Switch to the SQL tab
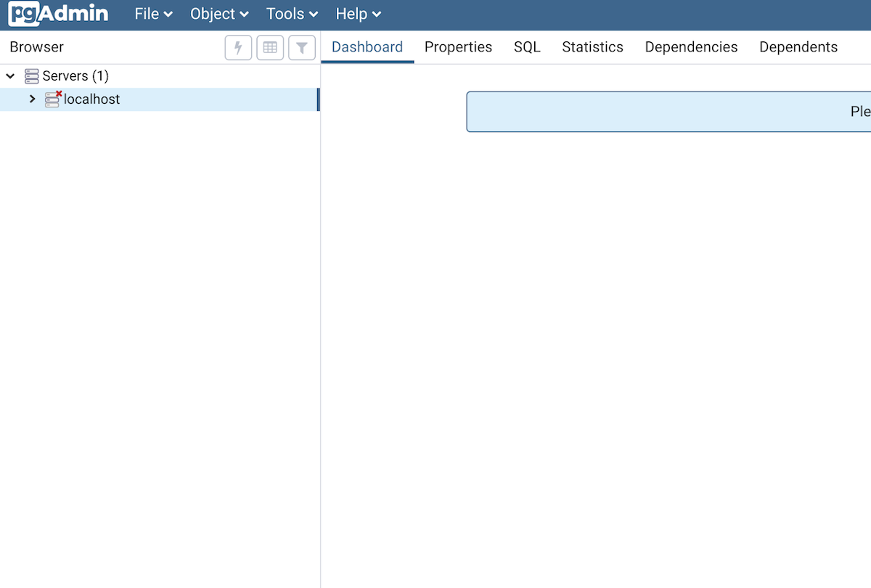This screenshot has width=871, height=588. pos(527,47)
